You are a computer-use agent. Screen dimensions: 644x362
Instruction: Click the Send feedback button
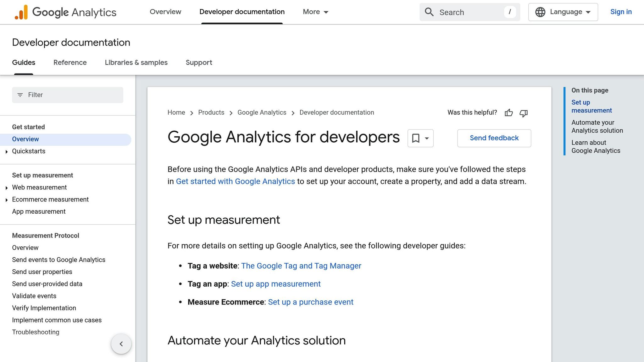pos(494,138)
